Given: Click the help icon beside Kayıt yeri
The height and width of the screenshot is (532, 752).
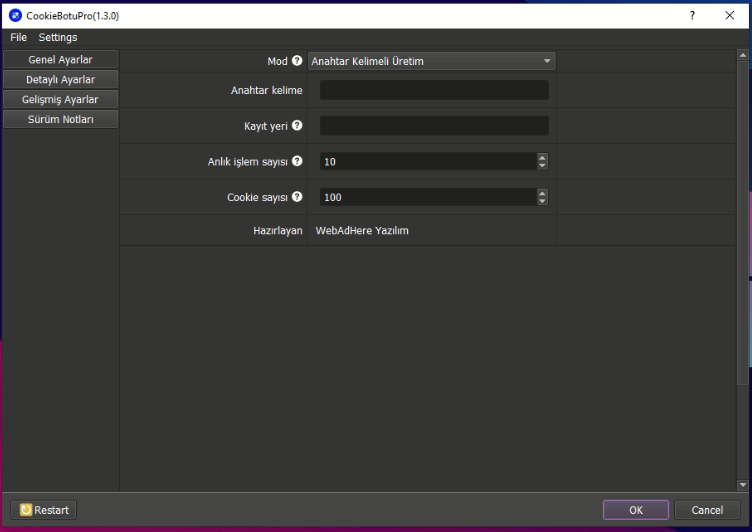Looking at the screenshot, I should click(x=297, y=126).
